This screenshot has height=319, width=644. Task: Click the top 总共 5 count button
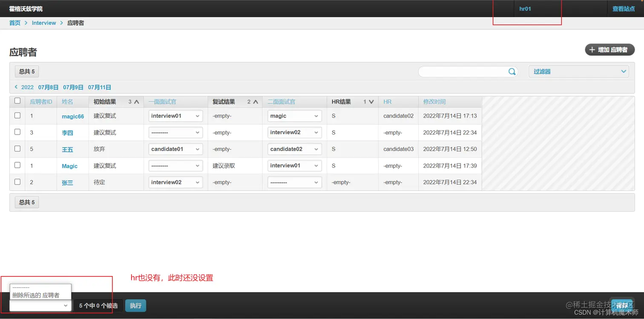click(x=27, y=72)
